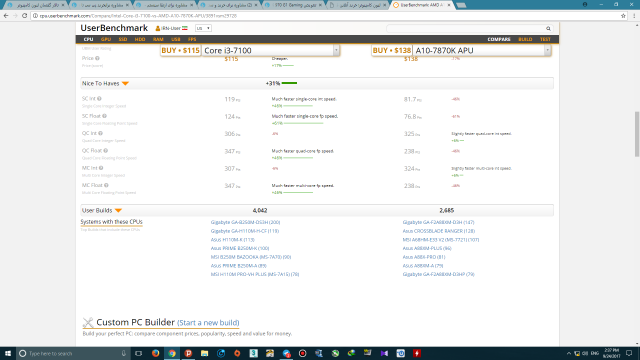
Task: Open Asus A88XM-A build link
Action: [423, 266]
